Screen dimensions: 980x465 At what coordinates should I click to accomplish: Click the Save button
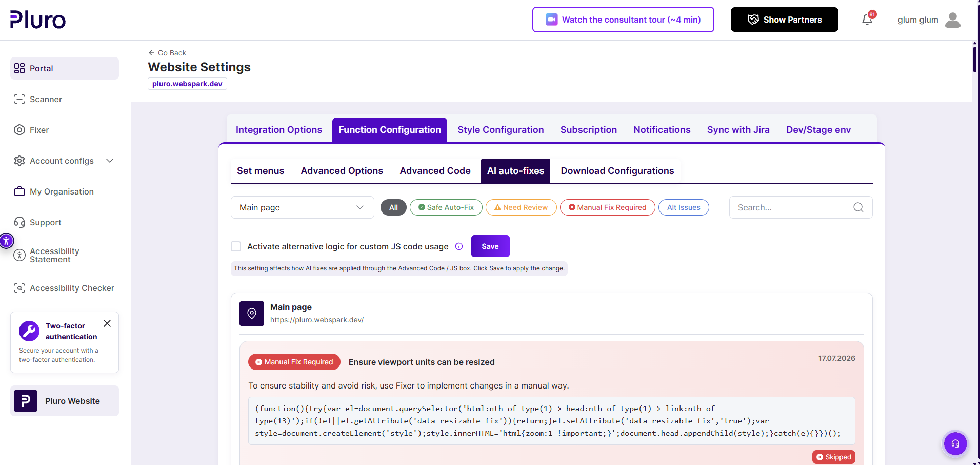coord(490,246)
